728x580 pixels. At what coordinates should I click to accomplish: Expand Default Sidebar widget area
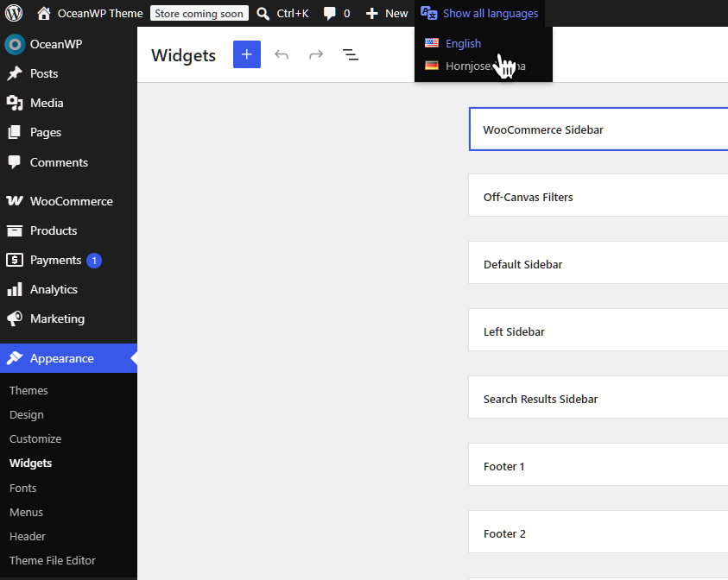[598, 262]
